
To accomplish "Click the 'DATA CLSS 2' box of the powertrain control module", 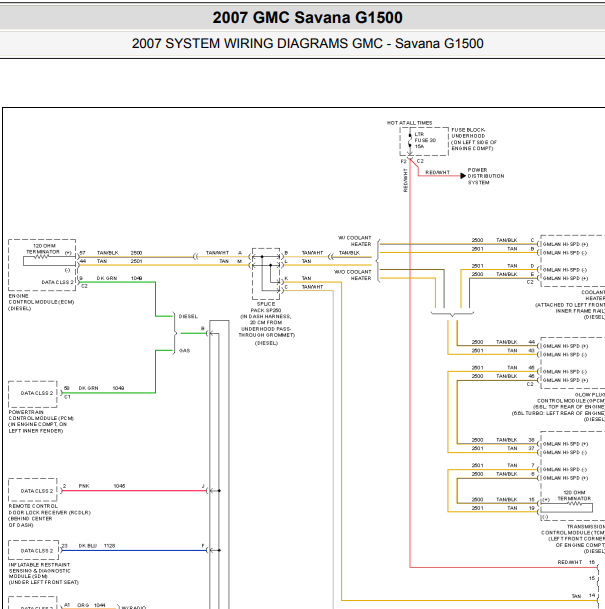I will tap(33, 394).
